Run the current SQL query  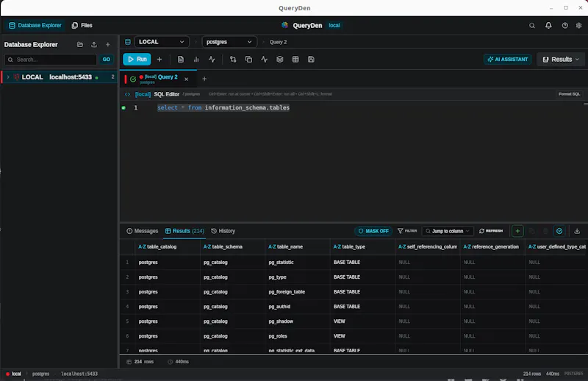[x=137, y=60]
